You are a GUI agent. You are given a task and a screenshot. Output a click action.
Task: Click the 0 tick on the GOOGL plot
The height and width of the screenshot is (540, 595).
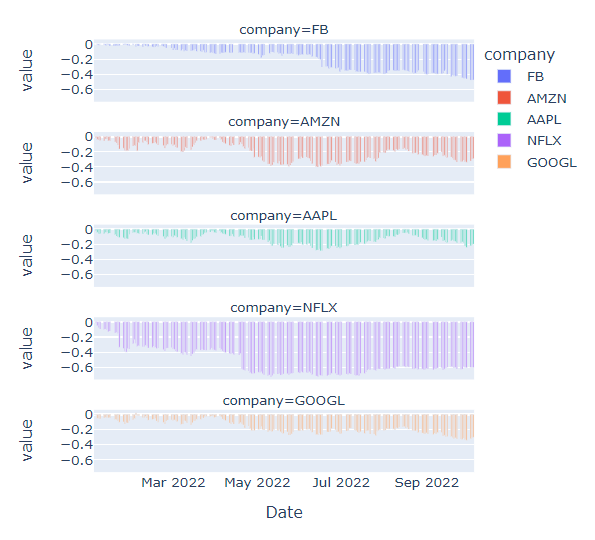click(x=89, y=414)
